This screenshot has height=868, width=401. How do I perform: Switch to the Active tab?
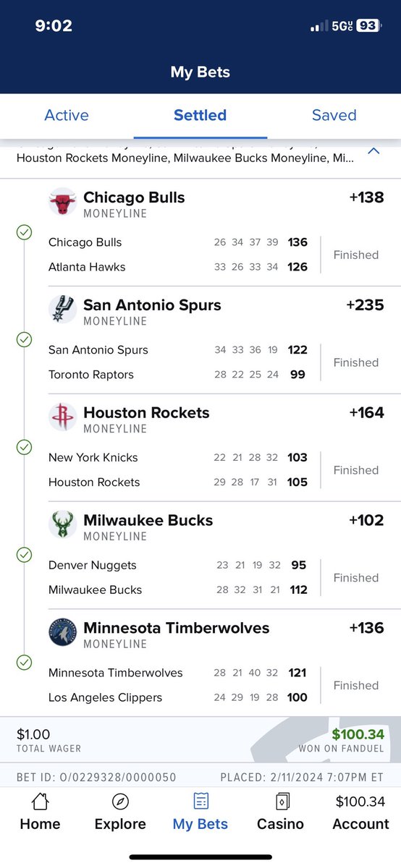pyautogui.click(x=67, y=115)
